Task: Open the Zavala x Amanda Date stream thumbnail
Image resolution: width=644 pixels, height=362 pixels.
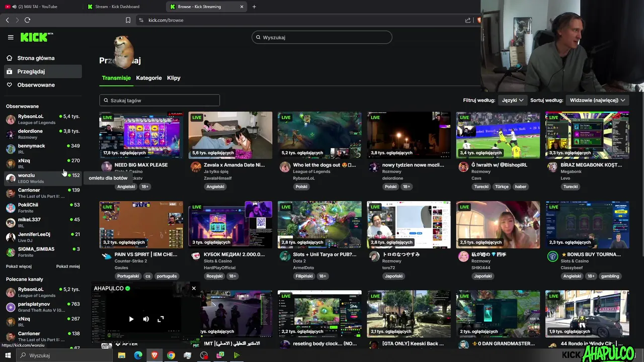Action: click(x=230, y=135)
